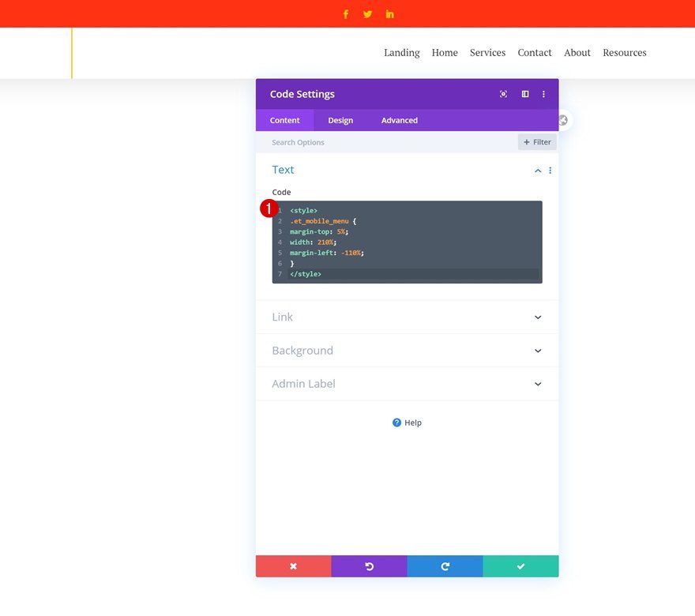The width and height of the screenshot is (695, 616).
Task: Click the Filter button
Action: tap(536, 141)
